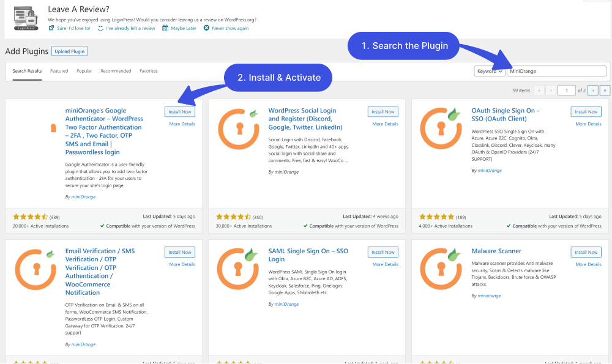Click the star rating of OAuth Single Sign On

[x=437, y=217]
